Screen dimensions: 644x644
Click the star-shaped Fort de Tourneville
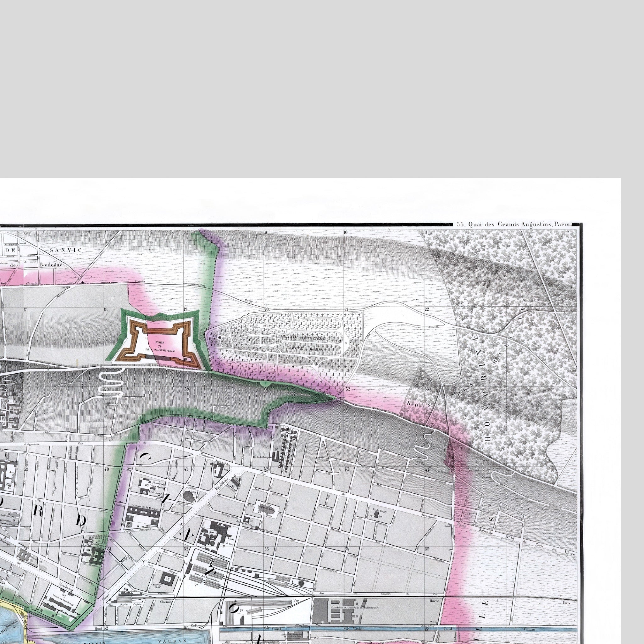[x=157, y=339]
